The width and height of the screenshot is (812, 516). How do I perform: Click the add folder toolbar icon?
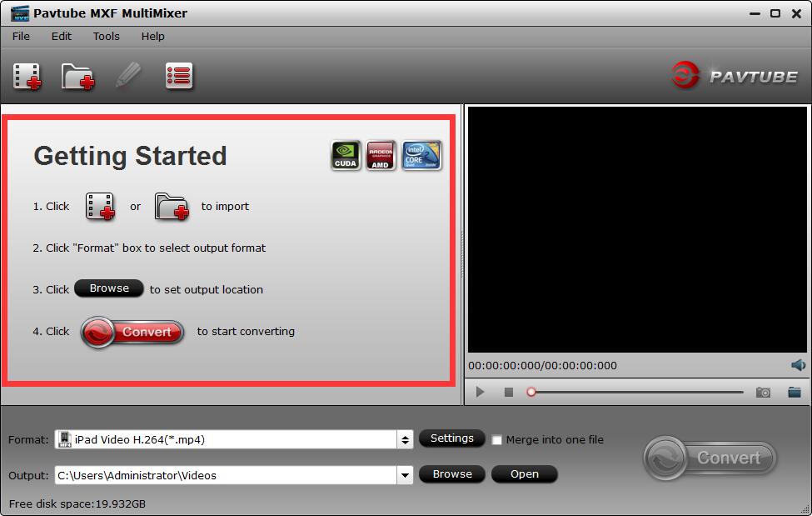point(77,75)
